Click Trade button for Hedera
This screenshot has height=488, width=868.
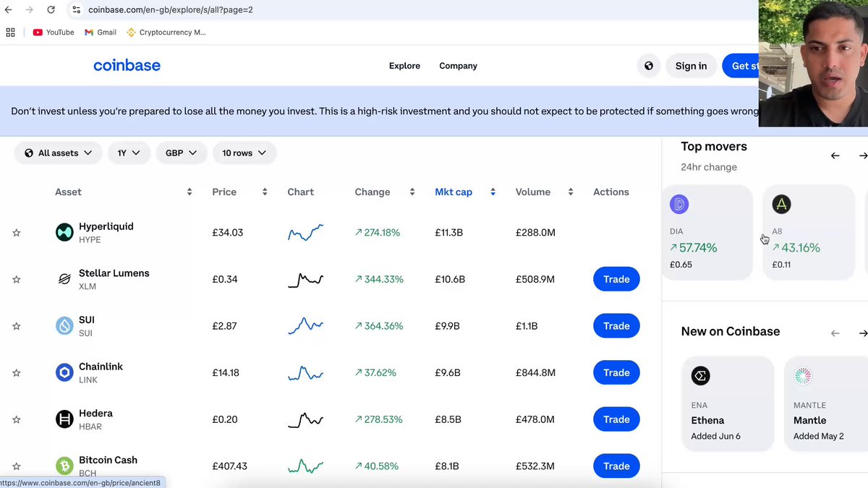616,419
